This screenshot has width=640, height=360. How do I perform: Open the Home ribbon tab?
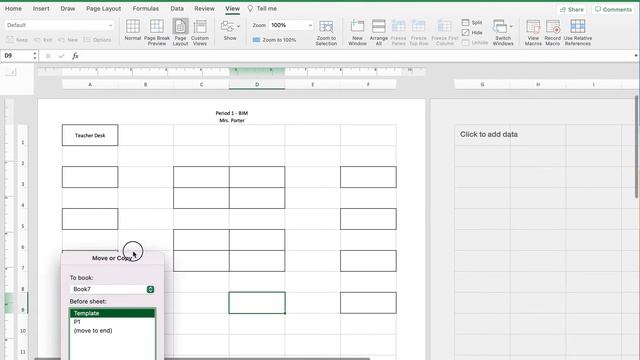coord(13,9)
